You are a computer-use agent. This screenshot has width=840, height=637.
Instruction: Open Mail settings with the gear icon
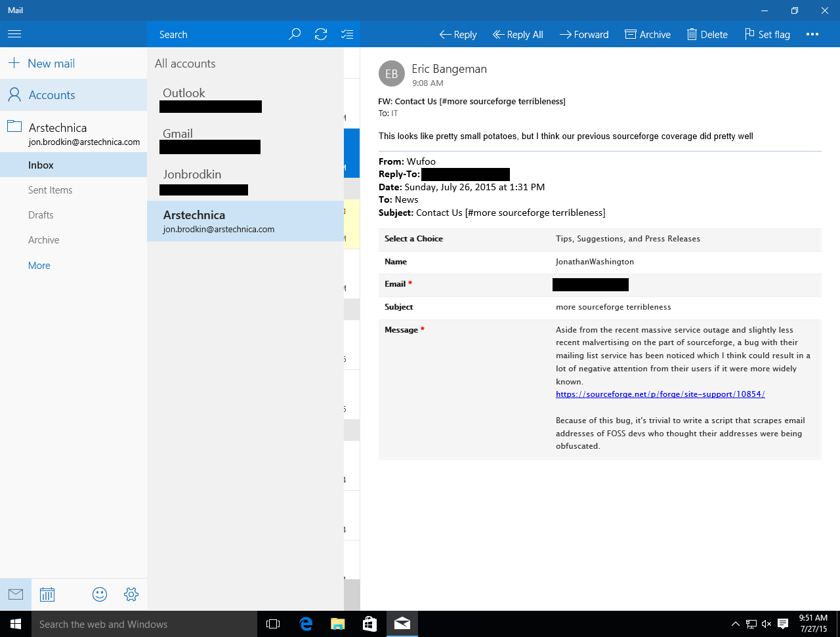[x=131, y=594]
